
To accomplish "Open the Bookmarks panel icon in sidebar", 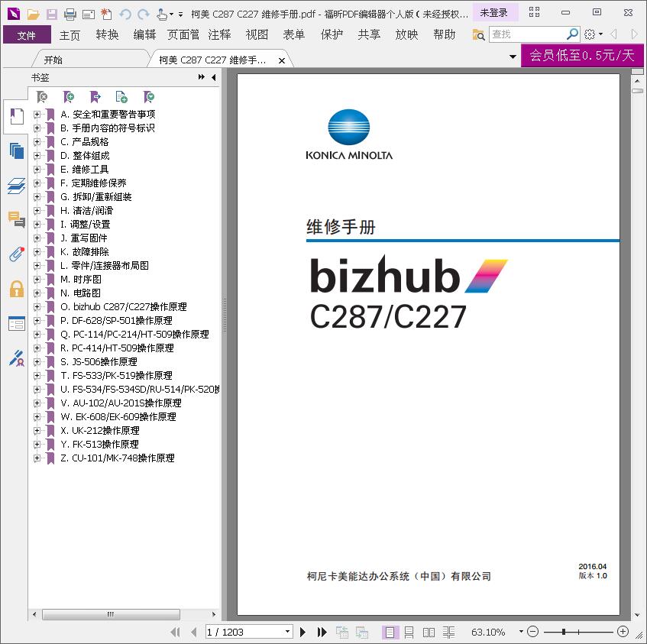I will (17, 116).
